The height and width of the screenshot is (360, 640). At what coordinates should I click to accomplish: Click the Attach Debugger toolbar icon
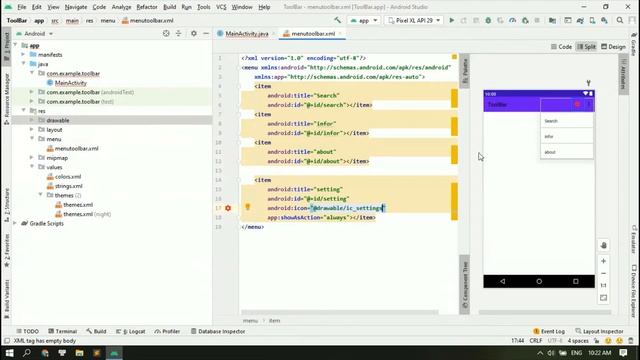click(525, 20)
